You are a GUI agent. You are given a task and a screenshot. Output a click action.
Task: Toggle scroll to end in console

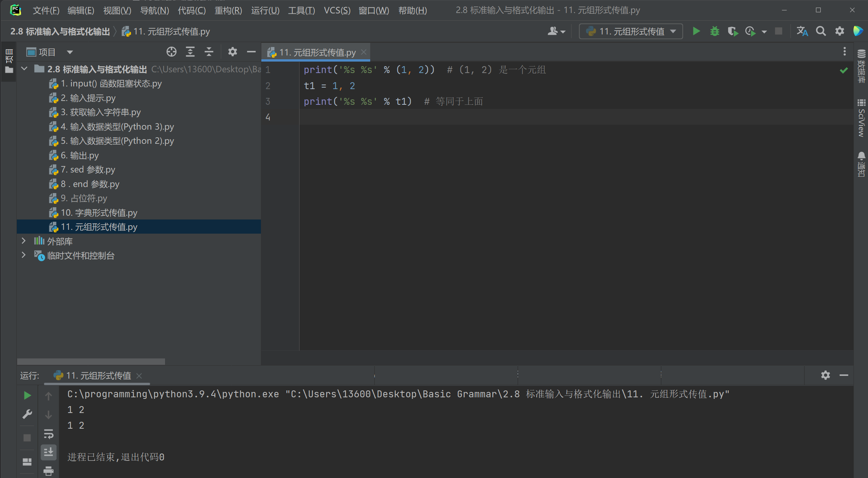click(49, 452)
